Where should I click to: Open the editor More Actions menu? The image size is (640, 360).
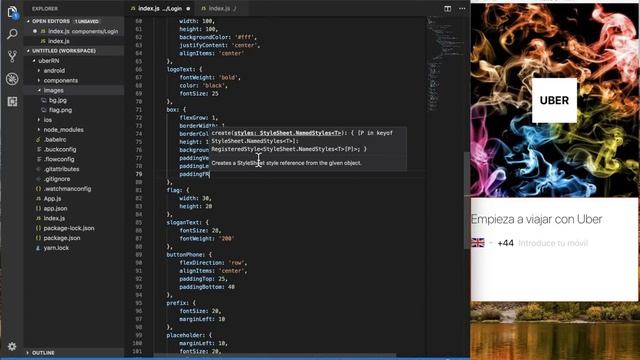point(462,9)
